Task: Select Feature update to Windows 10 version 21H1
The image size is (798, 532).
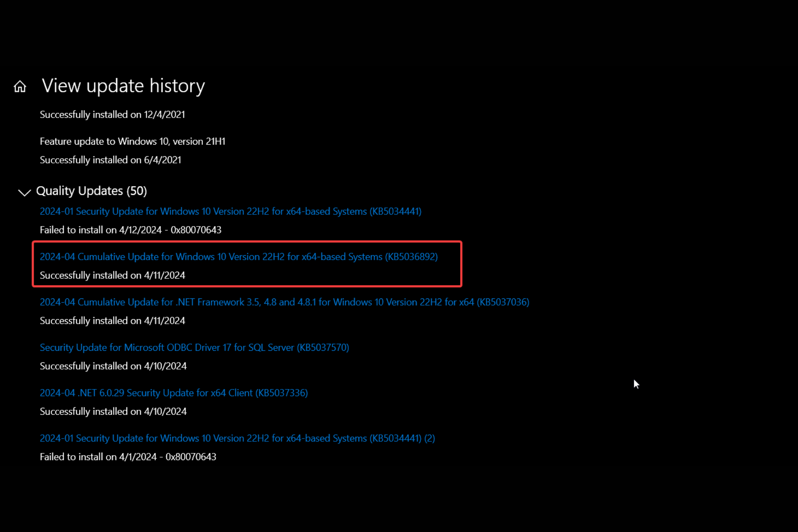Action: pyautogui.click(x=132, y=141)
